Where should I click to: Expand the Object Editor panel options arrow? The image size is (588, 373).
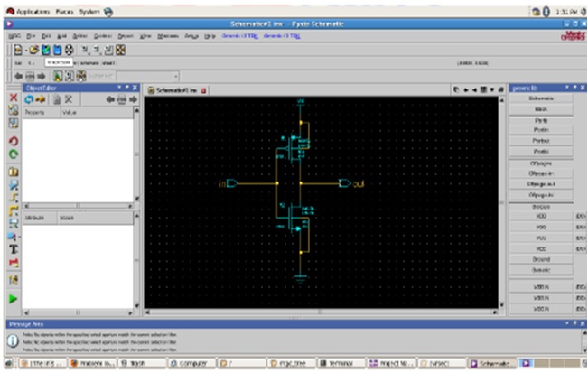click(x=120, y=88)
